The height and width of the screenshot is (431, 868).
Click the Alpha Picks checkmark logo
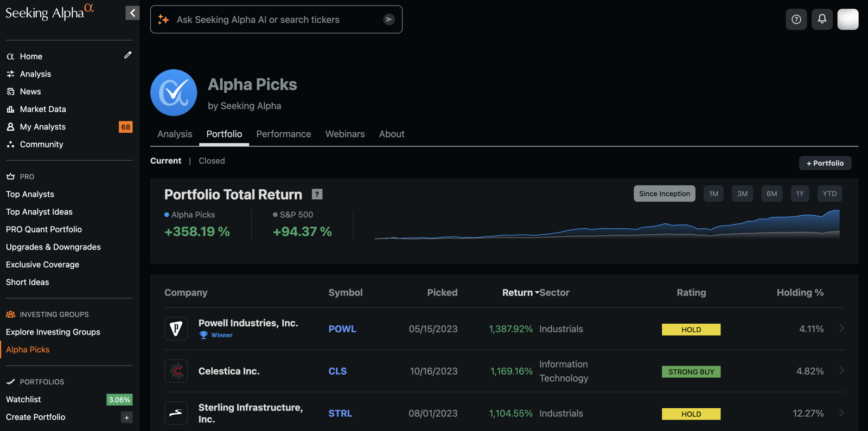click(174, 93)
